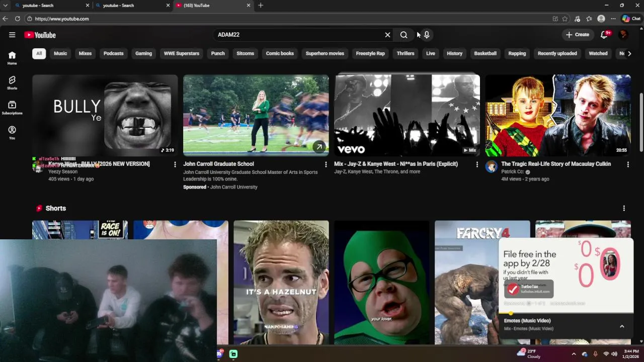644x362 pixels.
Task: Select the Music filter chip
Action: tap(60, 53)
